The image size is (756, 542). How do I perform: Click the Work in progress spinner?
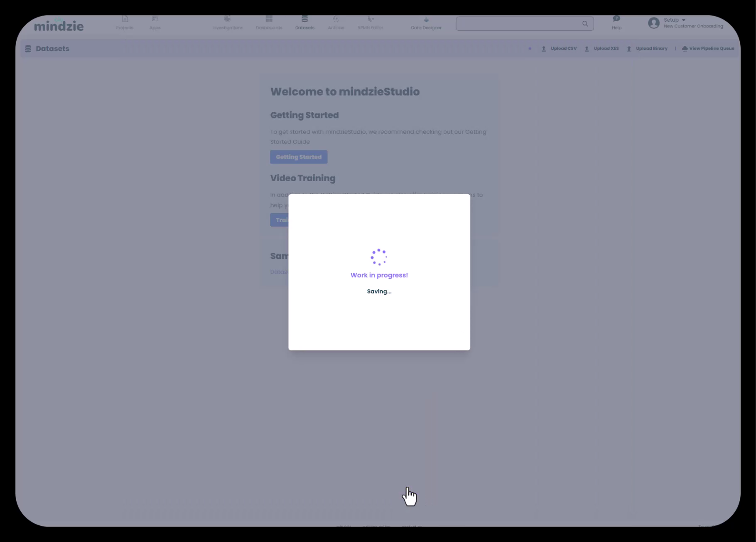pos(379,257)
